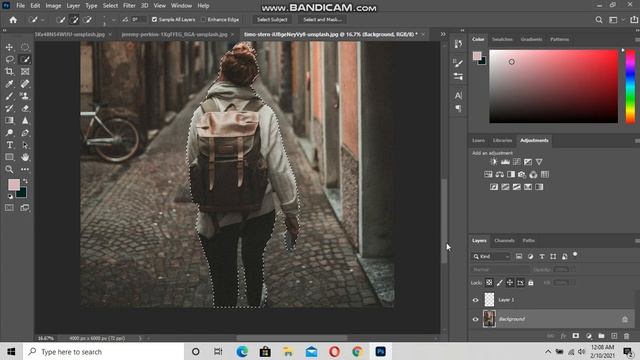Switch to the Channels tab
Image resolution: width=640 pixels, height=360 pixels.
click(x=504, y=241)
